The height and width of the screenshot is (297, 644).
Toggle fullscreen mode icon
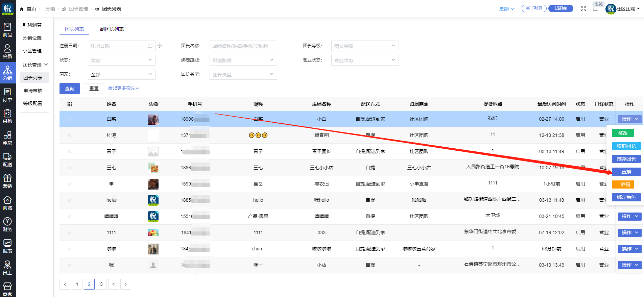(x=583, y=9)
